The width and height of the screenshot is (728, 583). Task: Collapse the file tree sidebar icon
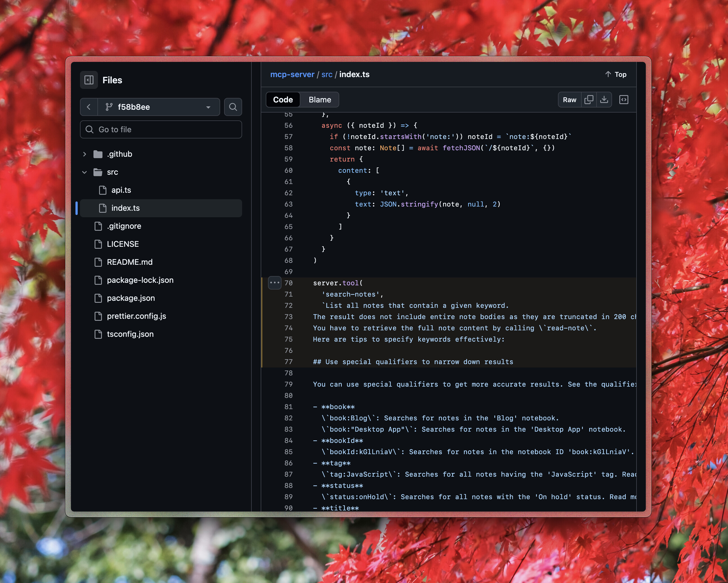(x=89, y=80)
